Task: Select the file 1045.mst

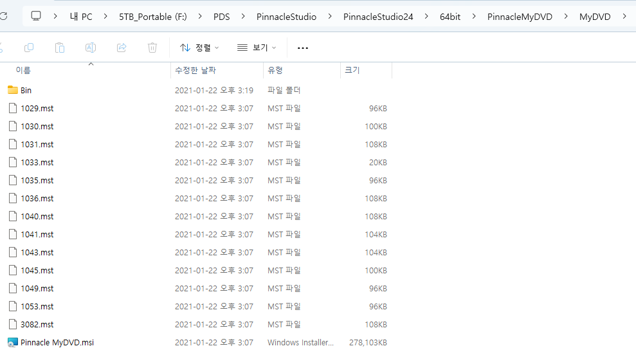Action: [37, 270]
